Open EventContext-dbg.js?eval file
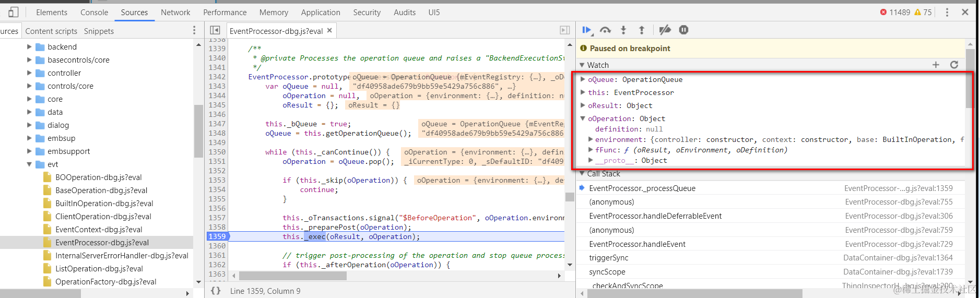Image resolution: width=980 pixels, height=298 pixels. click(99, 229)
